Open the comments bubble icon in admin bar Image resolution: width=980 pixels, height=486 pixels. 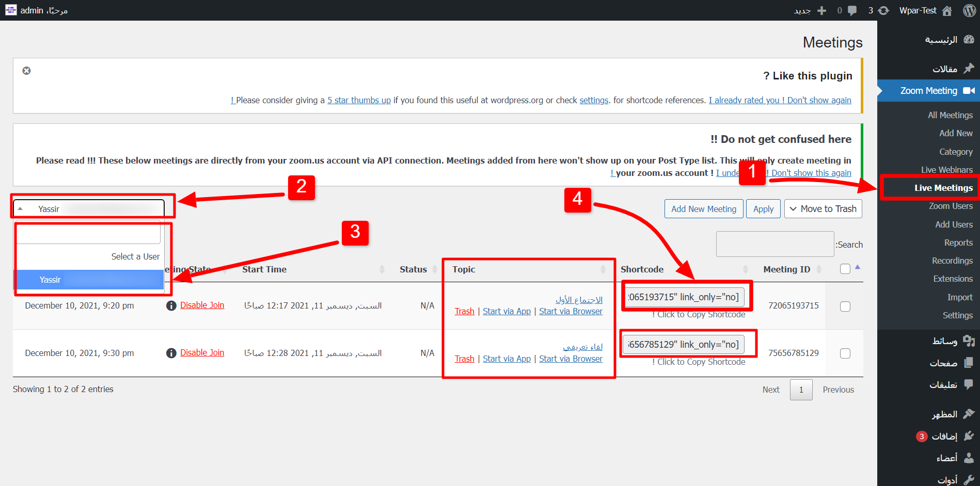852,10
